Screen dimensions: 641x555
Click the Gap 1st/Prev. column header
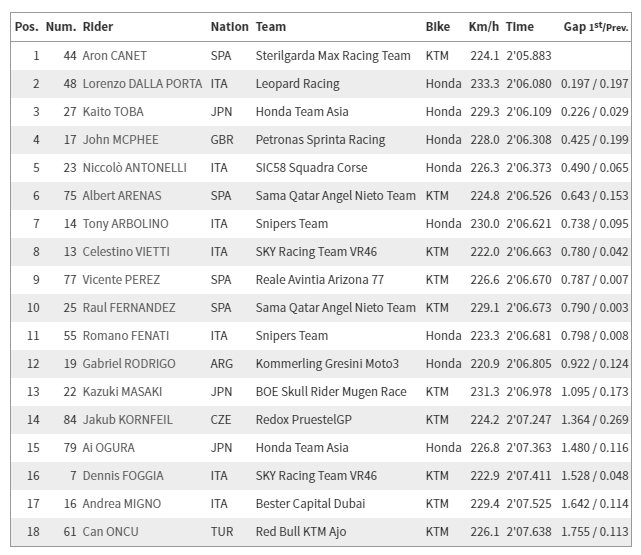[596, 26]
